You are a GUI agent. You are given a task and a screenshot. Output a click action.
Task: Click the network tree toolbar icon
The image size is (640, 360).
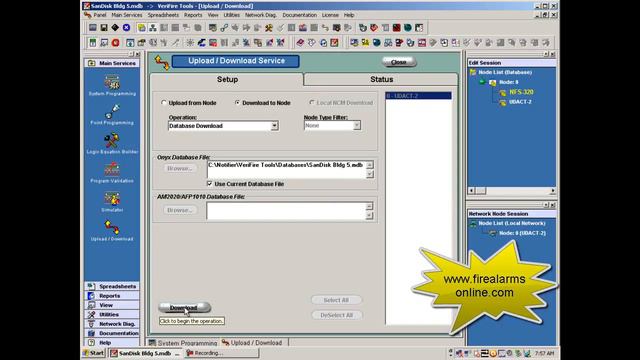[x=153, y=28]
